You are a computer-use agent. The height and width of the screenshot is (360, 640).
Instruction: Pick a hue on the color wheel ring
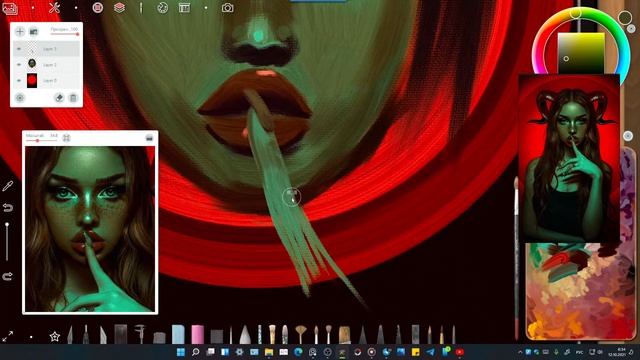coord(576,14)
